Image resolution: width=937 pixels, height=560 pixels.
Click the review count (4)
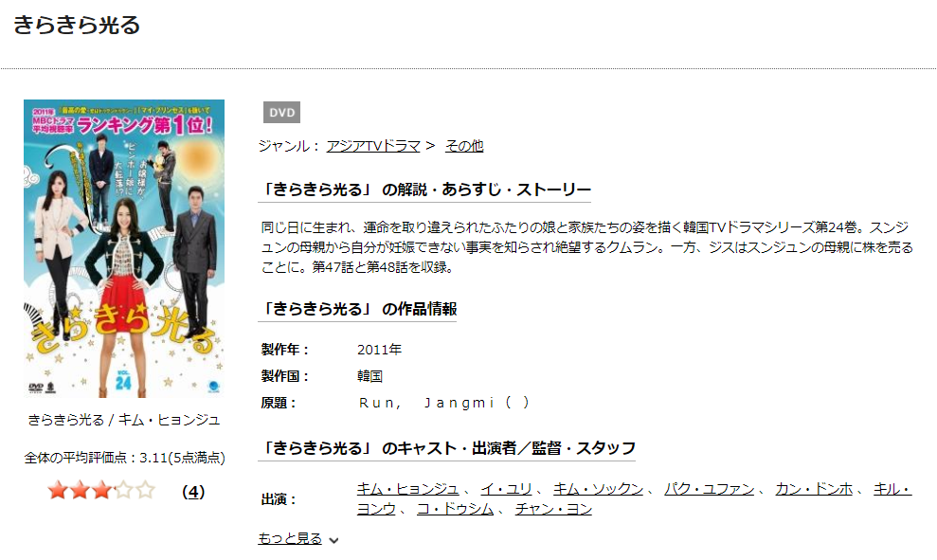[193, 491]
